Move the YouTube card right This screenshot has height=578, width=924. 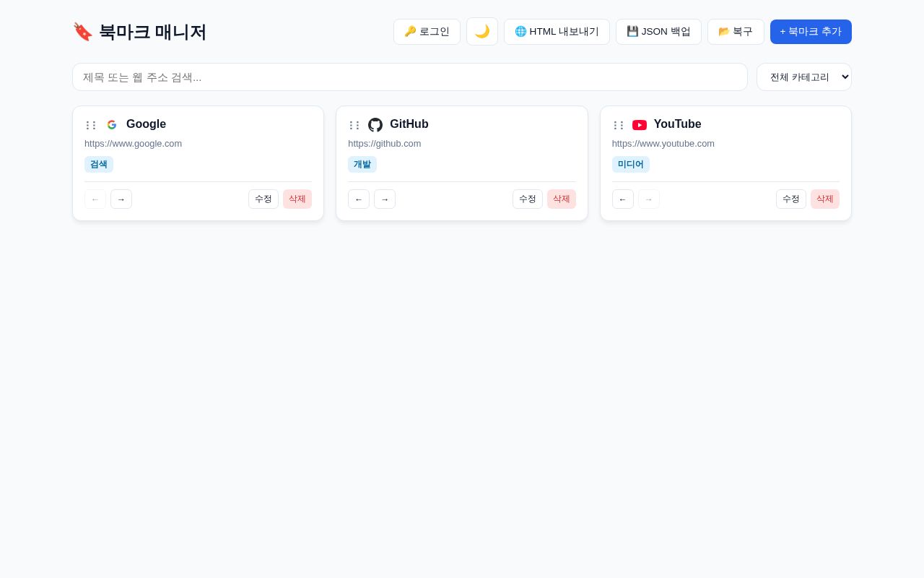pos(649,199)
